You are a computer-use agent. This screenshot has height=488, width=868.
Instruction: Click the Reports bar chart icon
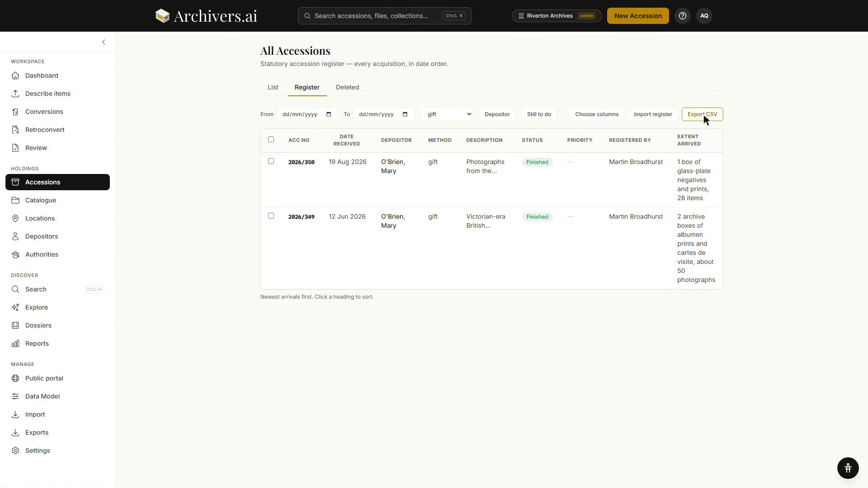[x=15, y=343]
